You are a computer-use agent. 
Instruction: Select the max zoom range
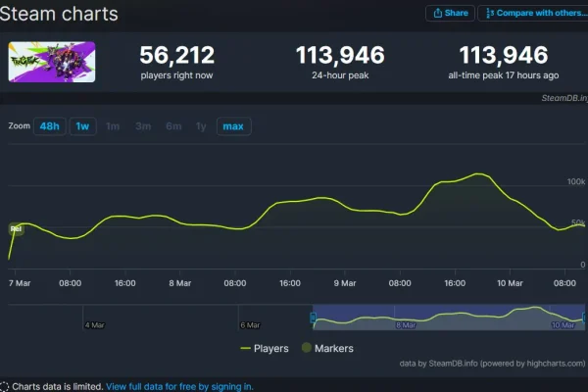coord(233,126)
